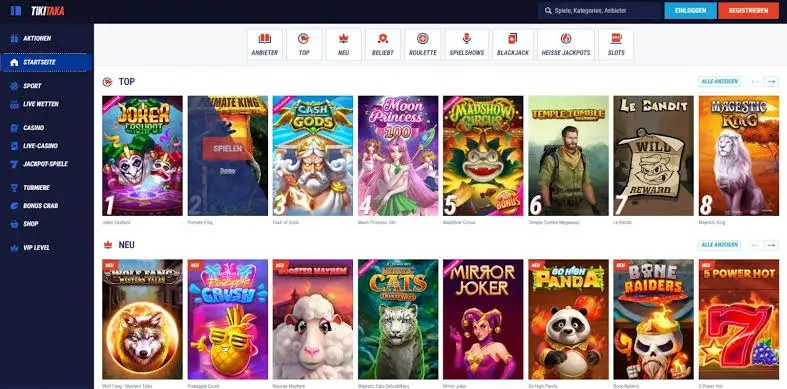Click the previous arrow in the Top section
Screen dimensions: 787x389
[756, 81]
